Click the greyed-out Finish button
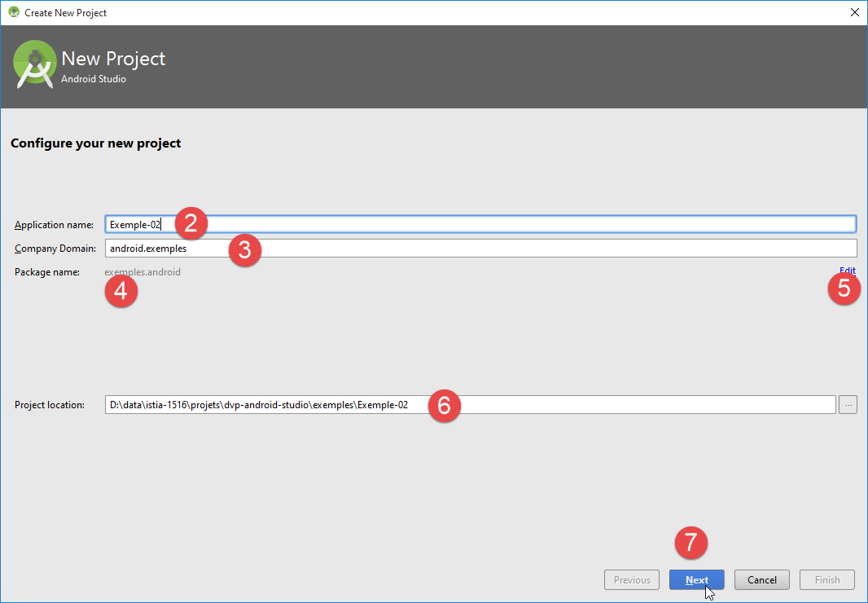This screenshot has height=603, width=868. pyautogui.click(x=826, y=580)
